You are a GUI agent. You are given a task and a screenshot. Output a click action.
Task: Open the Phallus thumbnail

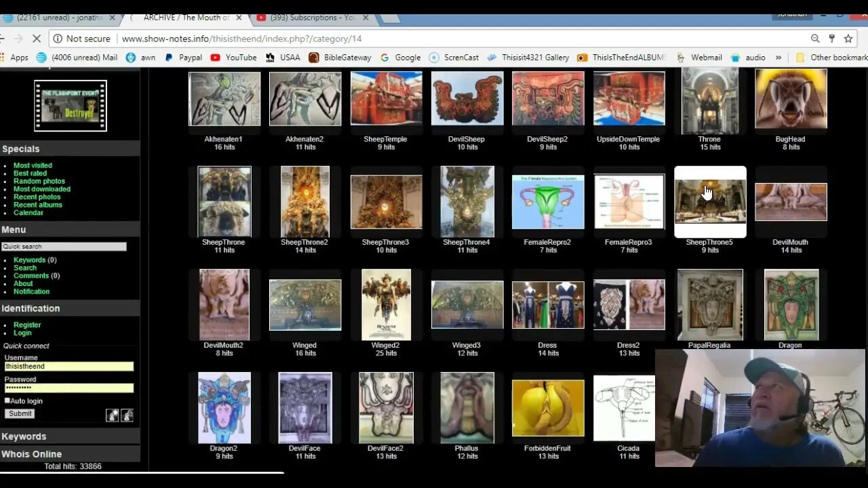467,408
